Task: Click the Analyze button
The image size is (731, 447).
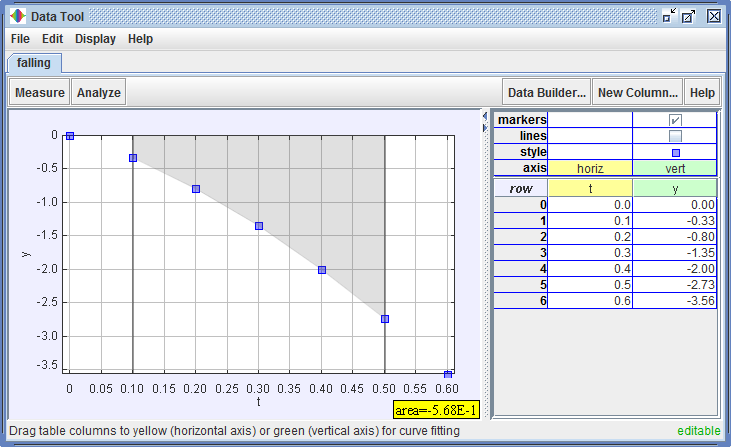Action: 99,92
